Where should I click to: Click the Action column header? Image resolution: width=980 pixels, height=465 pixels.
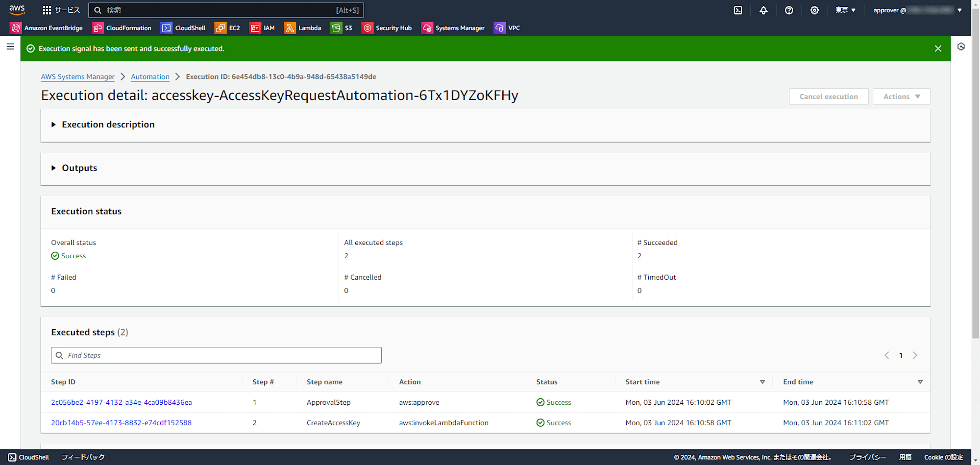410,382
